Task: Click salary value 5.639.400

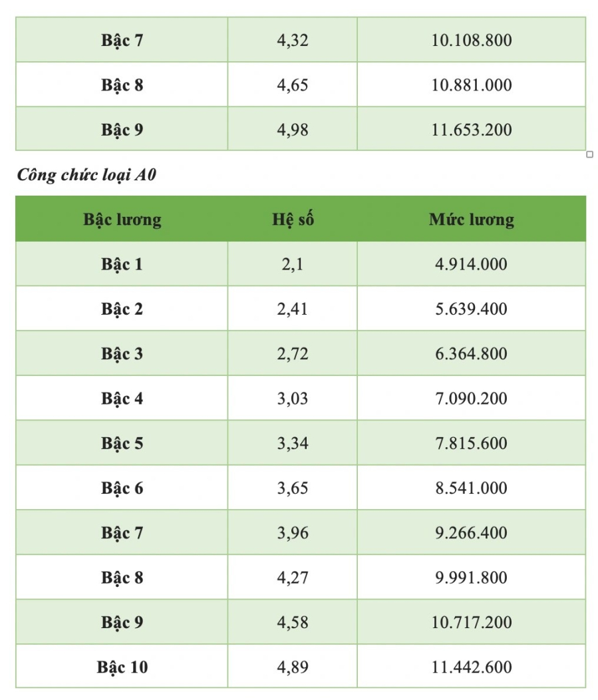Action: click(471, 309)
